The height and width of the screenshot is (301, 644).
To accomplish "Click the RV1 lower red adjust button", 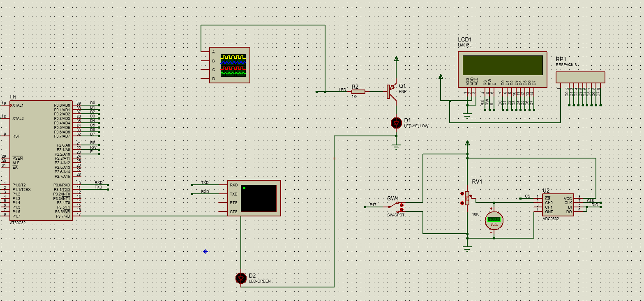I will (462, 202).
